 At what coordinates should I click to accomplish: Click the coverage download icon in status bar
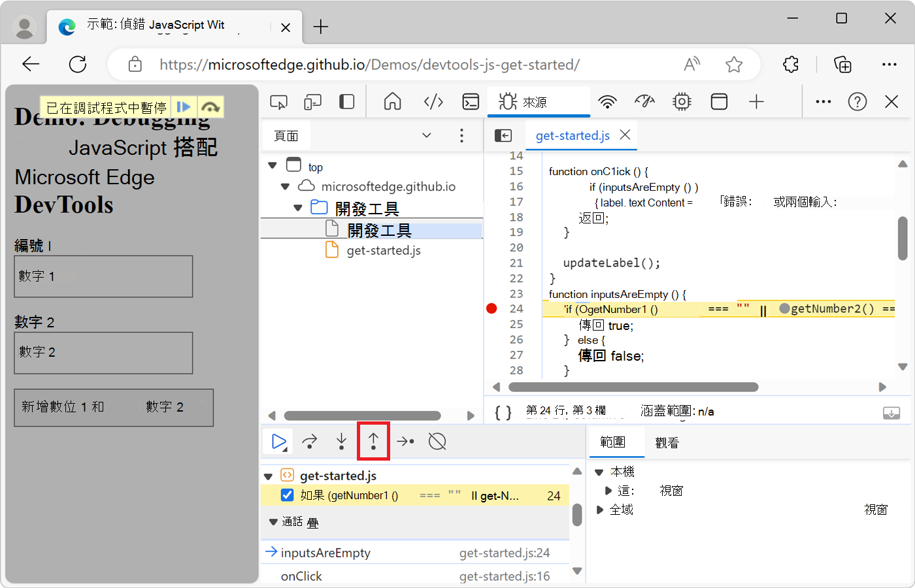891,413
